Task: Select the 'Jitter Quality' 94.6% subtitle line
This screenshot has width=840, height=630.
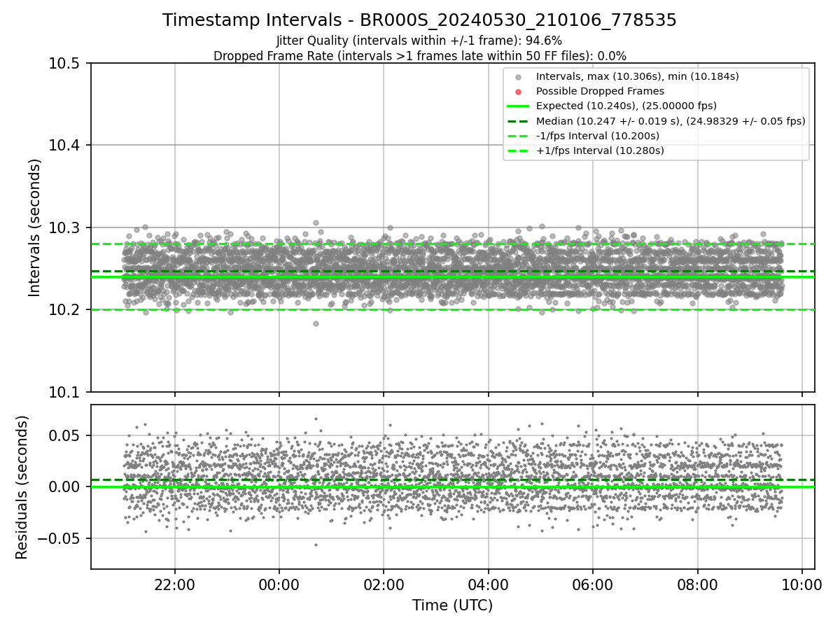Action: (x=419, y=41)
